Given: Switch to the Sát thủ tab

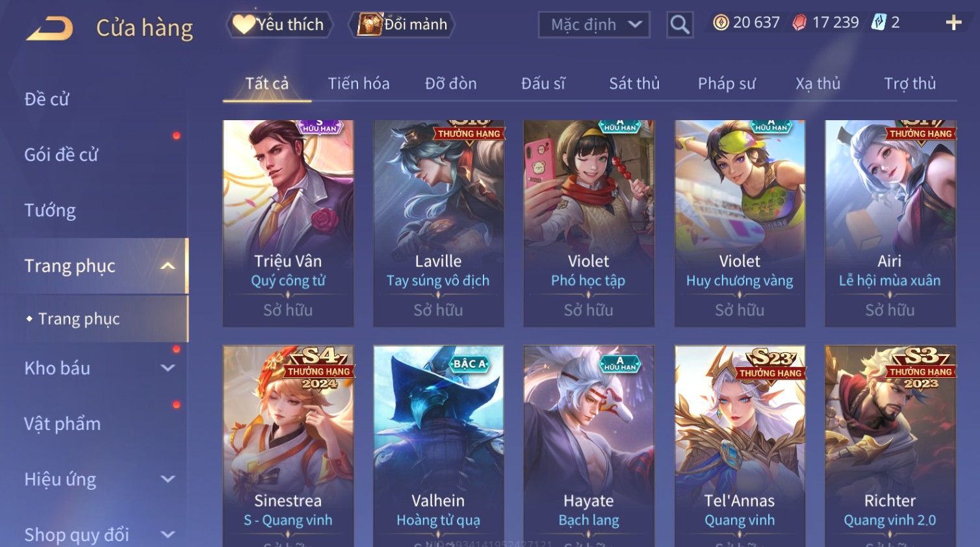Looking at the screenshot, I should (634, 83).
